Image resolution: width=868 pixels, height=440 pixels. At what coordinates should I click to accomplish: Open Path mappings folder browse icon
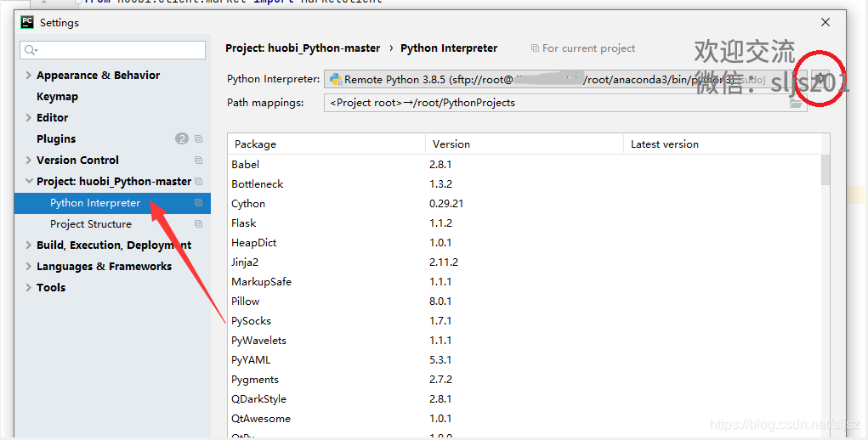796,103
